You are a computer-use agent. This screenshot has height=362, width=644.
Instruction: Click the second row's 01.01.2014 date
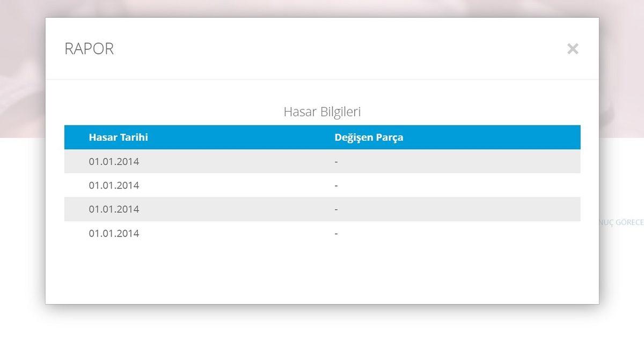(x=114, y=186)
